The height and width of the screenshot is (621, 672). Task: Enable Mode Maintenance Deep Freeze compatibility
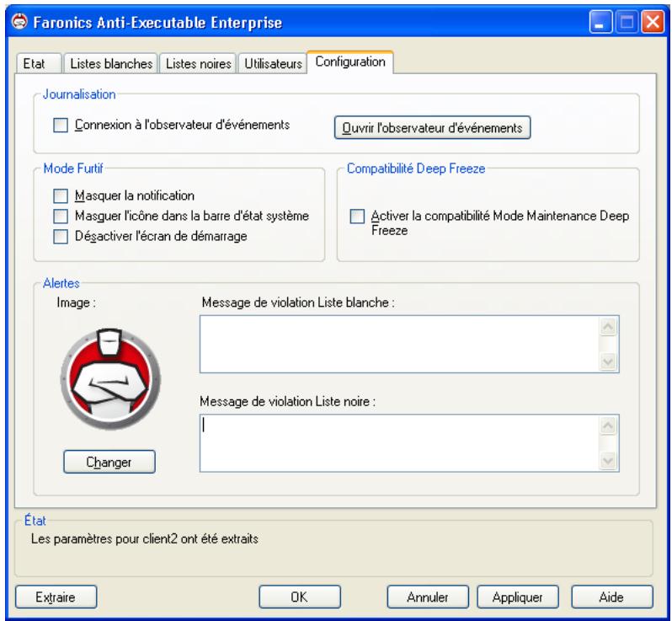[x=357, y=217]
